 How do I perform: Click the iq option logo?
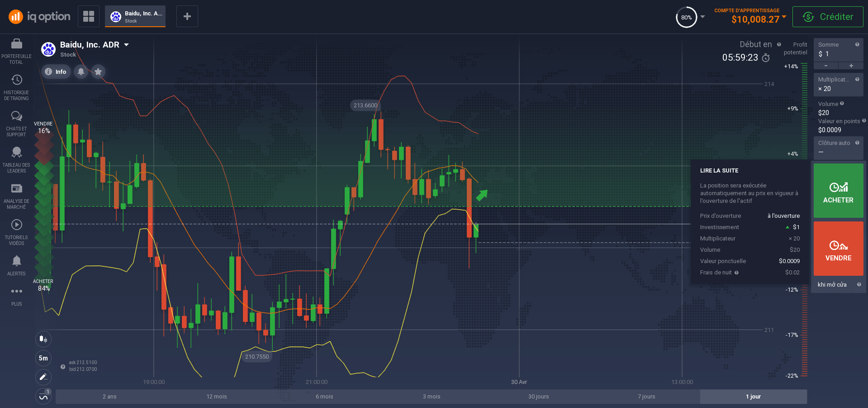(40, 17)
